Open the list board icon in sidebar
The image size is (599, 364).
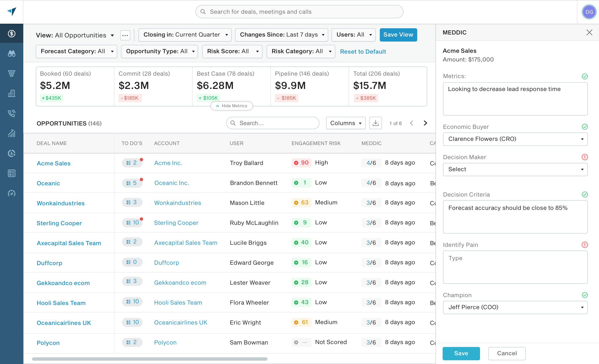pos(11,173)
